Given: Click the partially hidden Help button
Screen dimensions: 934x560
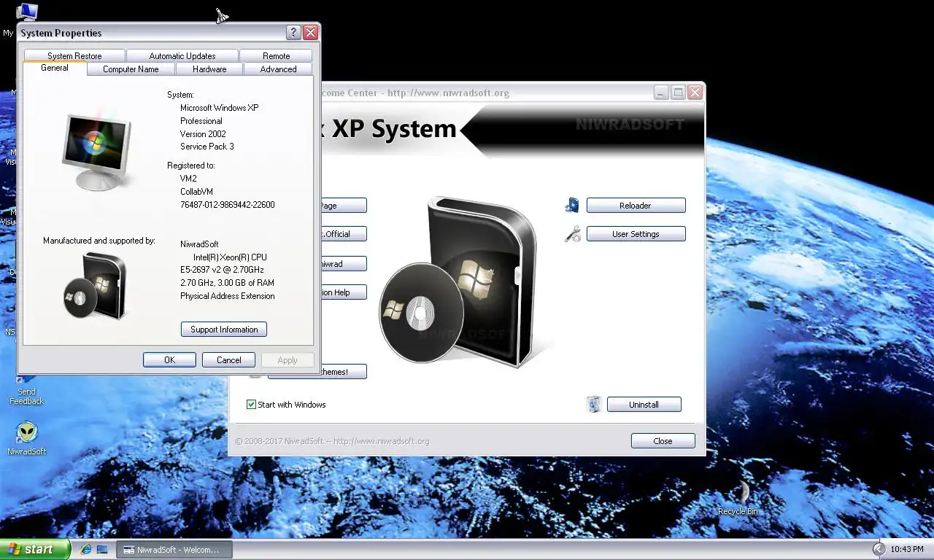Looking at the screenshot, I should pos(343,292).
